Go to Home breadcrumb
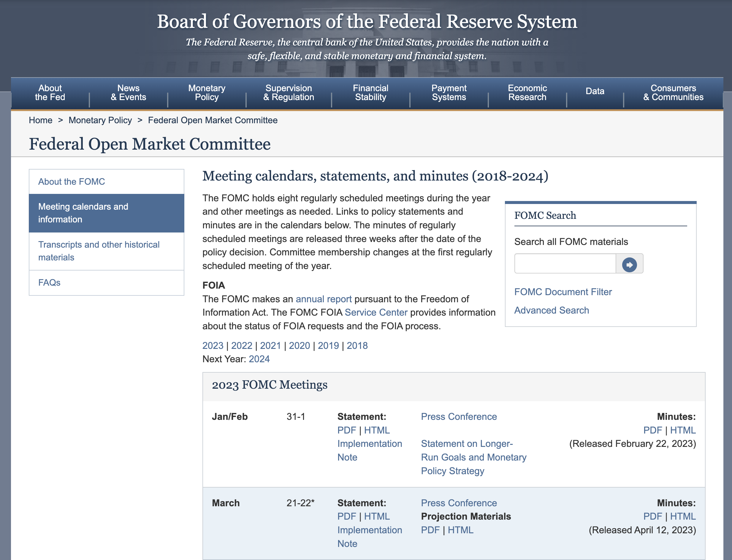This screenshot has height=560, width=732. tap(41, 120)
